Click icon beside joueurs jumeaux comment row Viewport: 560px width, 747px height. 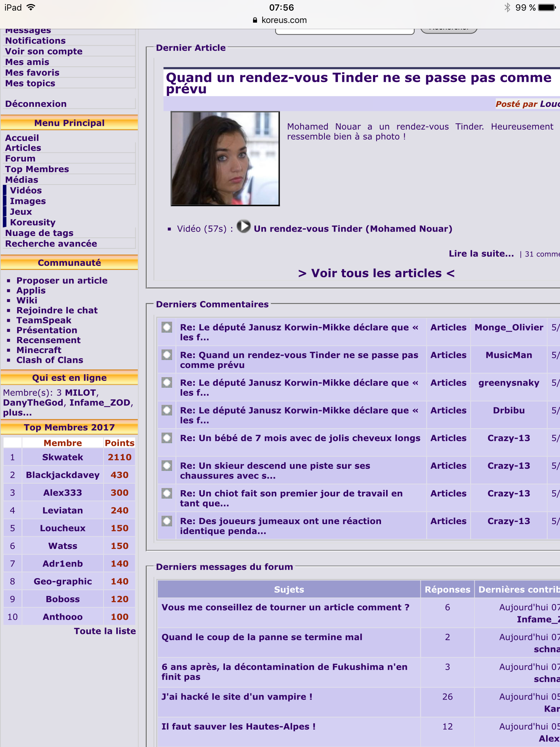tap(167, 521)
